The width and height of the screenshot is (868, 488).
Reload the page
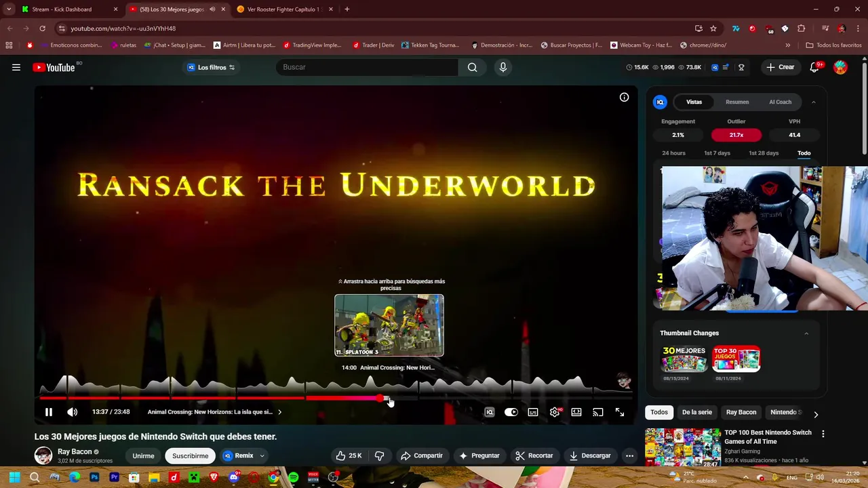click(x=42, y=28)
